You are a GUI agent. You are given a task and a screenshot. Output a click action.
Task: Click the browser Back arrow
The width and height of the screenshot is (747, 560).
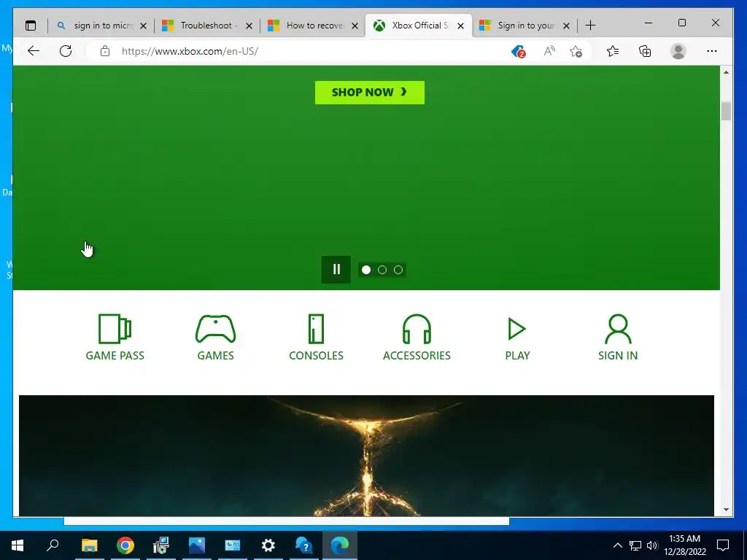click(x=34, y=51)
